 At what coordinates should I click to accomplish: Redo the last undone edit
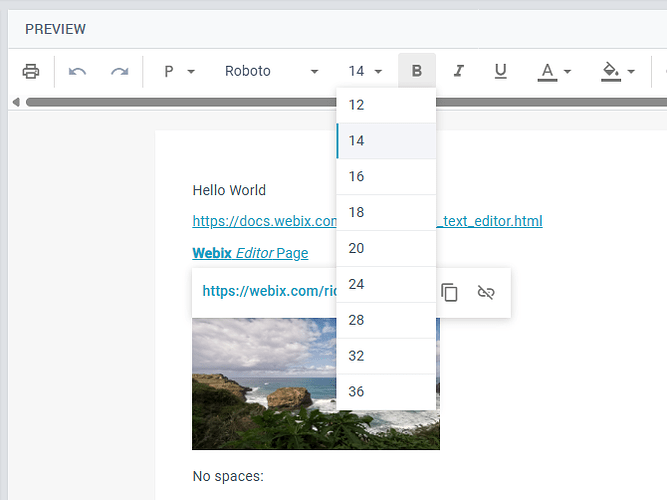tap(120, 71)
